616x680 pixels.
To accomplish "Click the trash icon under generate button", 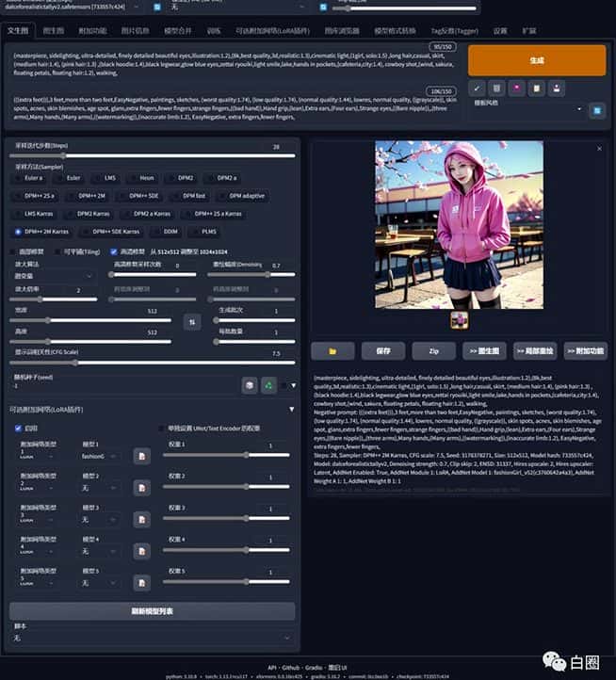I will (x=497, y=89).
